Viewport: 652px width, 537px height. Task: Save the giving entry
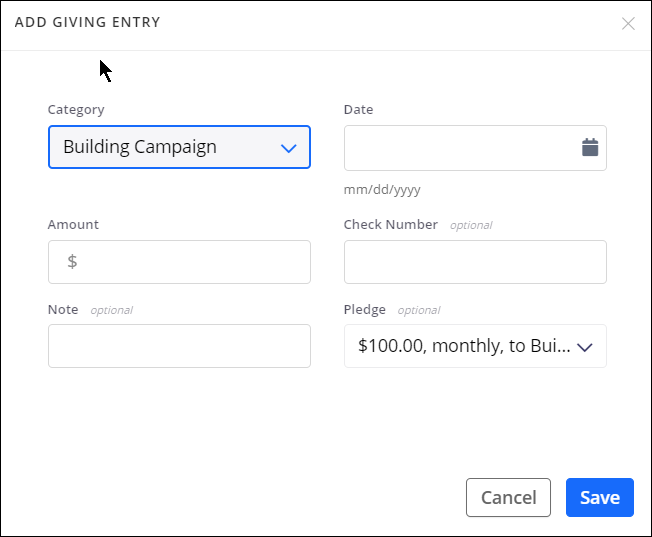(x=599, y=497)
